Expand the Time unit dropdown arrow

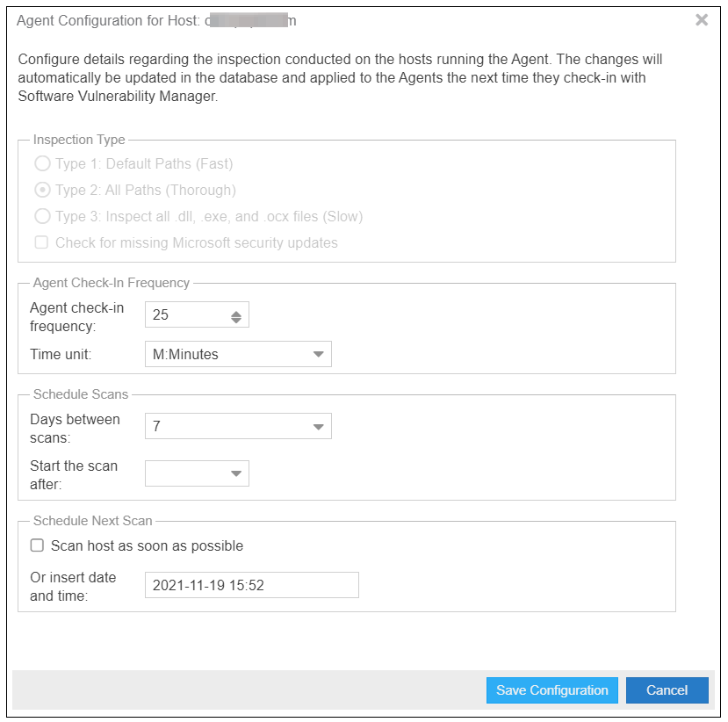(318, 355)
